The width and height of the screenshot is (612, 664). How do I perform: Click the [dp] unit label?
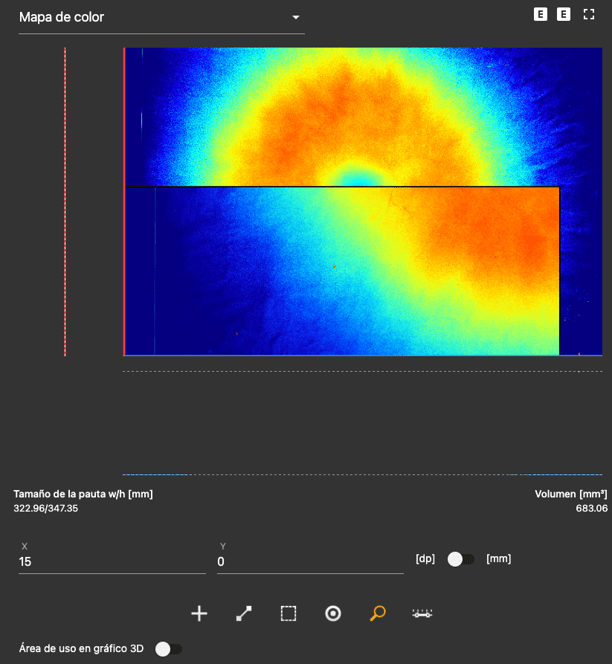[x=426, y=559]
